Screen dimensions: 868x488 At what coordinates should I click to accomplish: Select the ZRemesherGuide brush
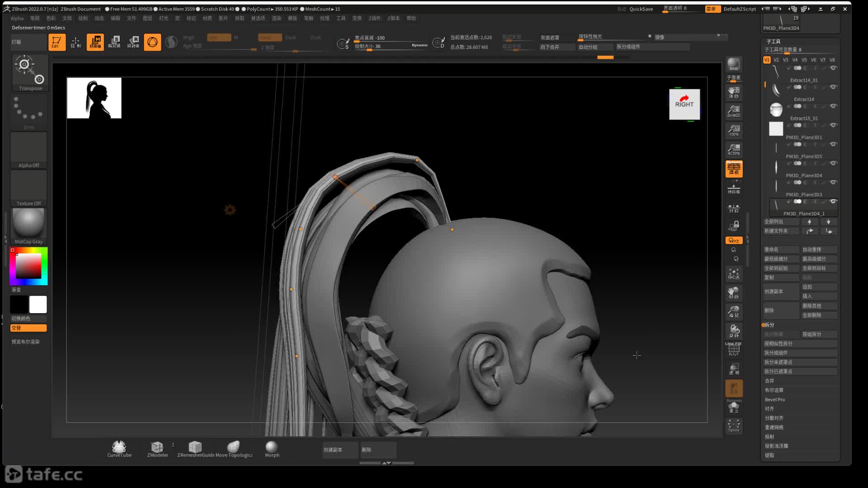click(x=195, y=449)
